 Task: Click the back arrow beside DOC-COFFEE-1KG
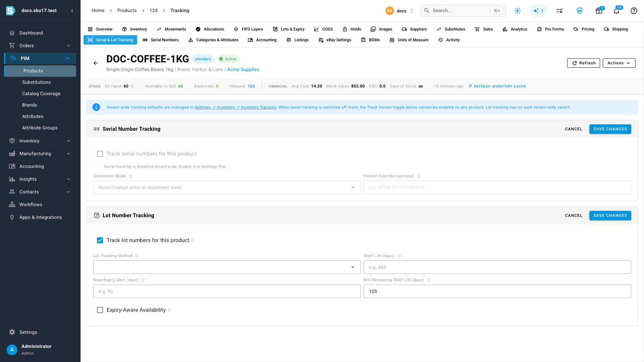point(96,63)
